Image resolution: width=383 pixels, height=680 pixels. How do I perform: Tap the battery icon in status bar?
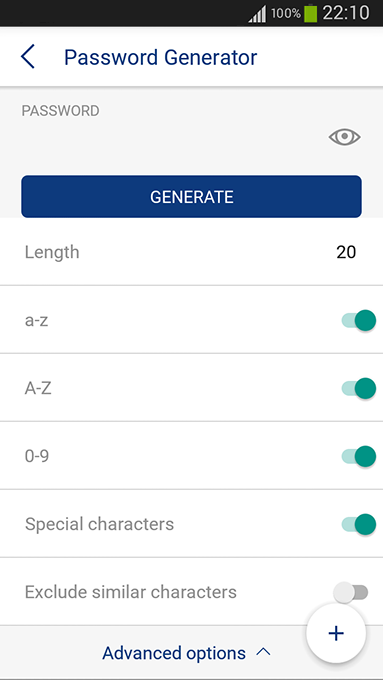pyautogui.click(x=311, y=13)
